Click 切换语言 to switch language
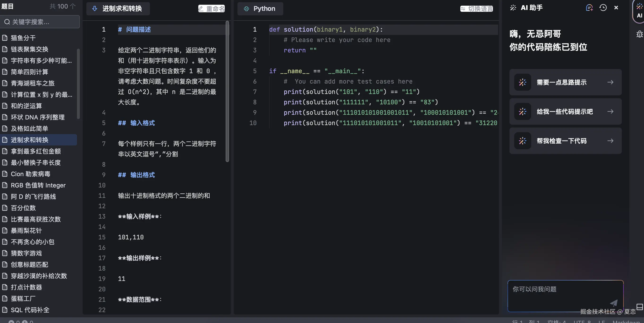The height and width of the screenshot is (323, 644). coord(476,9)
